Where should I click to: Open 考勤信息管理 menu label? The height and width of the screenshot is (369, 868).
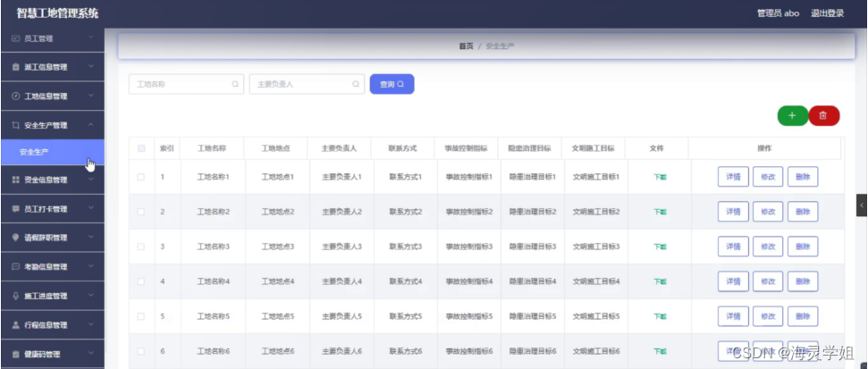click(x=46, y=266)
